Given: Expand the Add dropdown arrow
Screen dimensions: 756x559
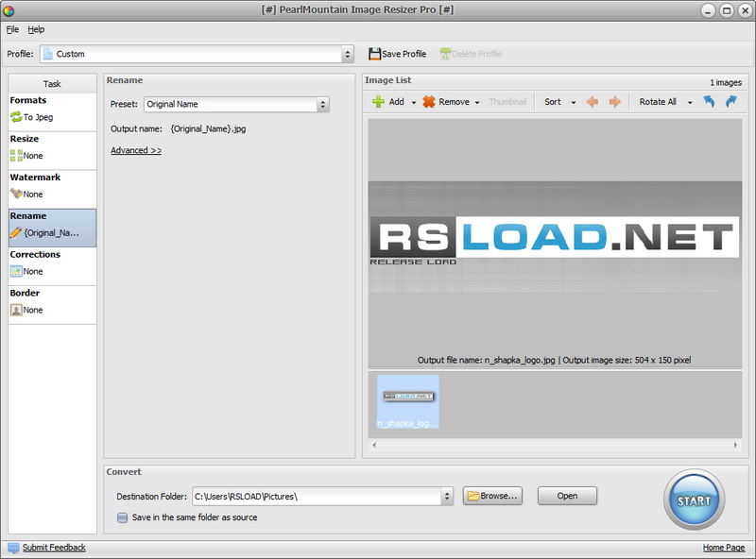Looking at the screenshot, I should 414,102.
